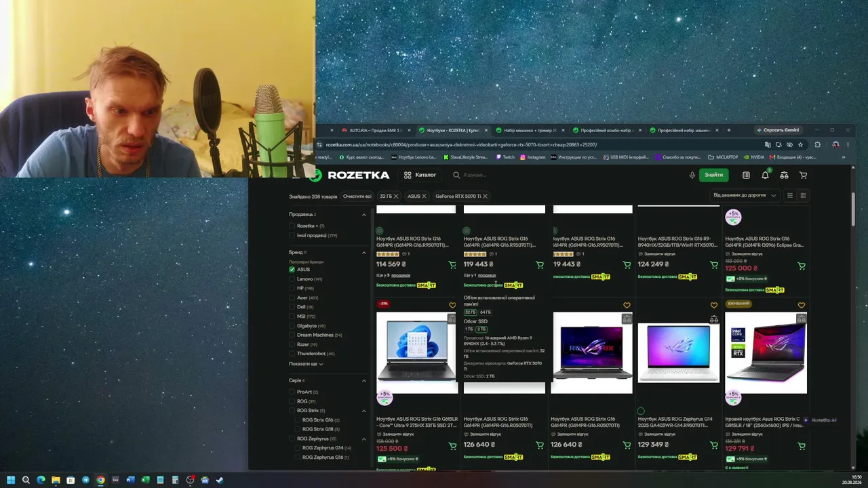868x488 pixels.
Task: Click the browser address bar URL
Action: pyautogui.click(x=461, y=144)
